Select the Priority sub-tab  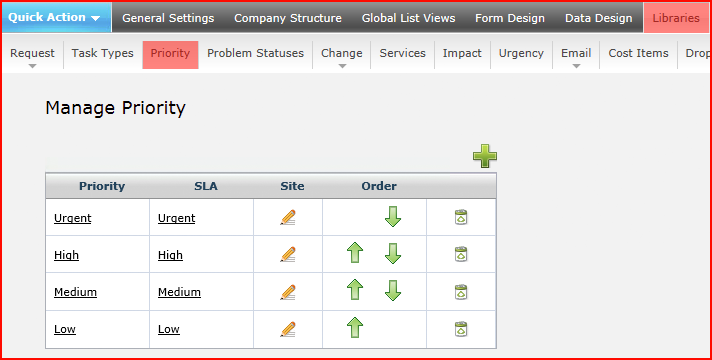(170, 54)
